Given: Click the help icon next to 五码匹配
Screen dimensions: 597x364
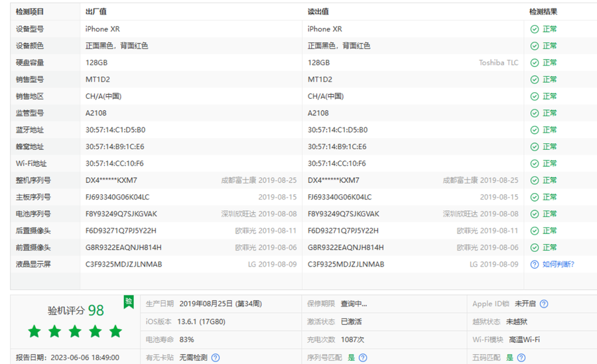Looking at the screenshot, I should [x=521, y=358].
